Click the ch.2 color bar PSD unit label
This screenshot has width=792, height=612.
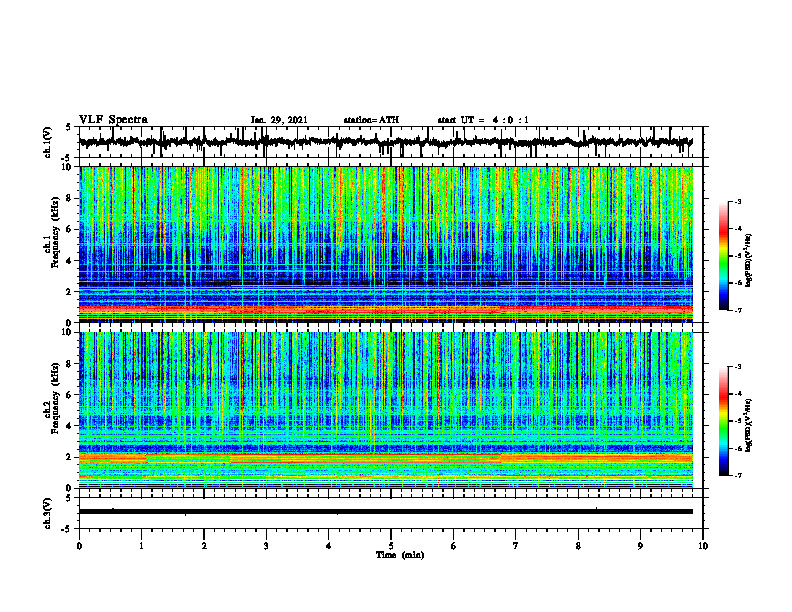[749, 425]
